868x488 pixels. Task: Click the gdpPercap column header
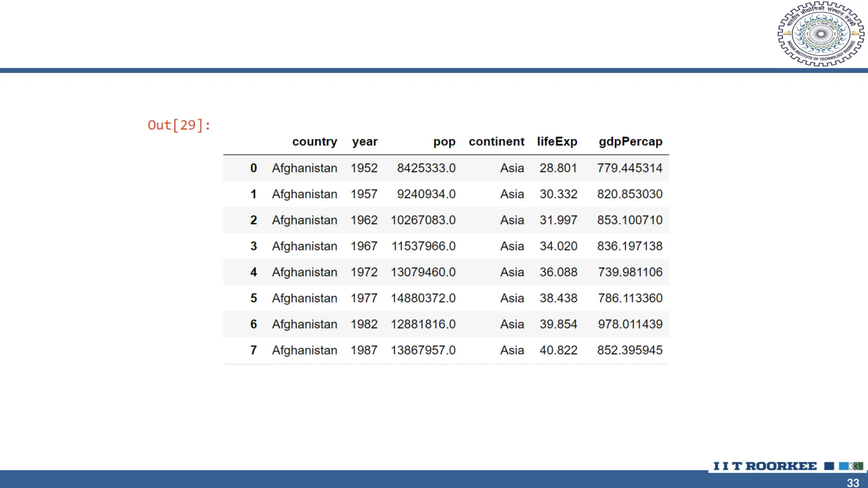click(630, 141)
